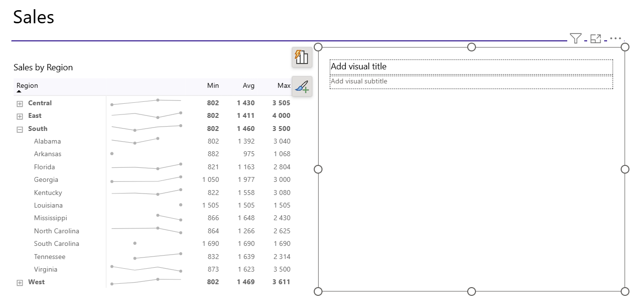644x307 pixels.
Task: Select the South Carolina row
Action: pos(153,243)
